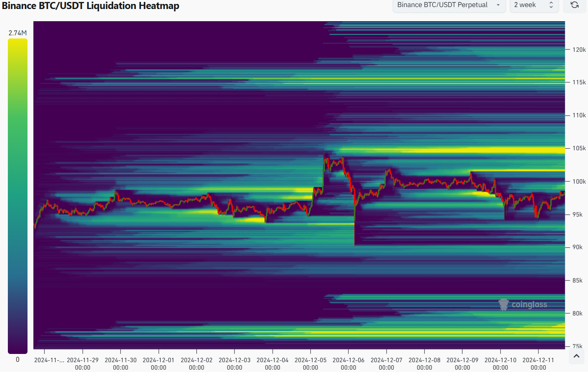
Task: Open the Binance BTC/USDT Perpetual dropdown
Action: [449, 5]
